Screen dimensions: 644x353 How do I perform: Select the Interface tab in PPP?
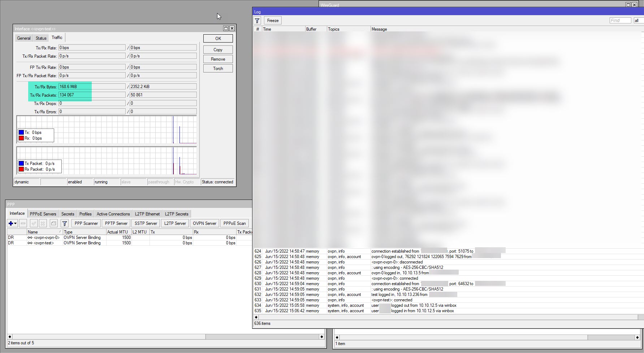17,213
